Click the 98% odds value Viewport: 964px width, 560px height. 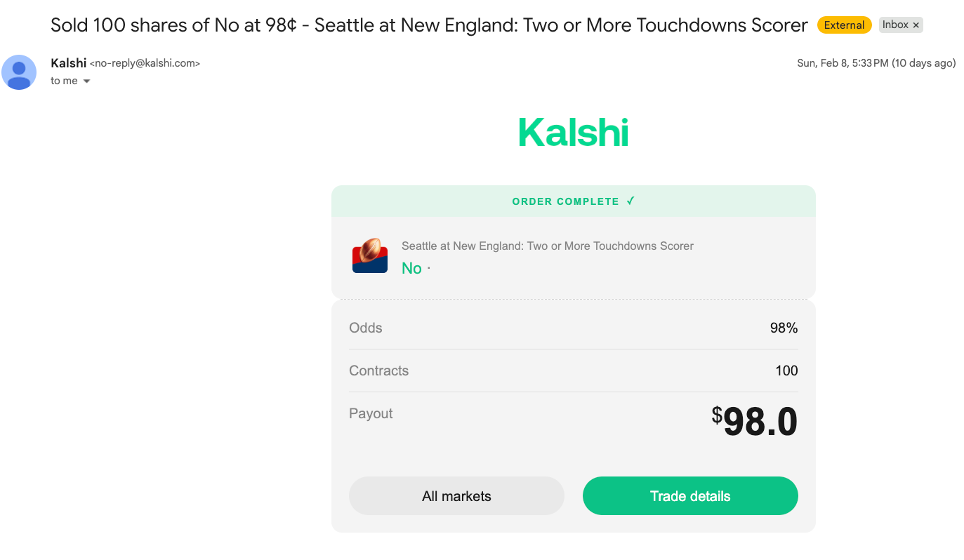click(784, 328)
